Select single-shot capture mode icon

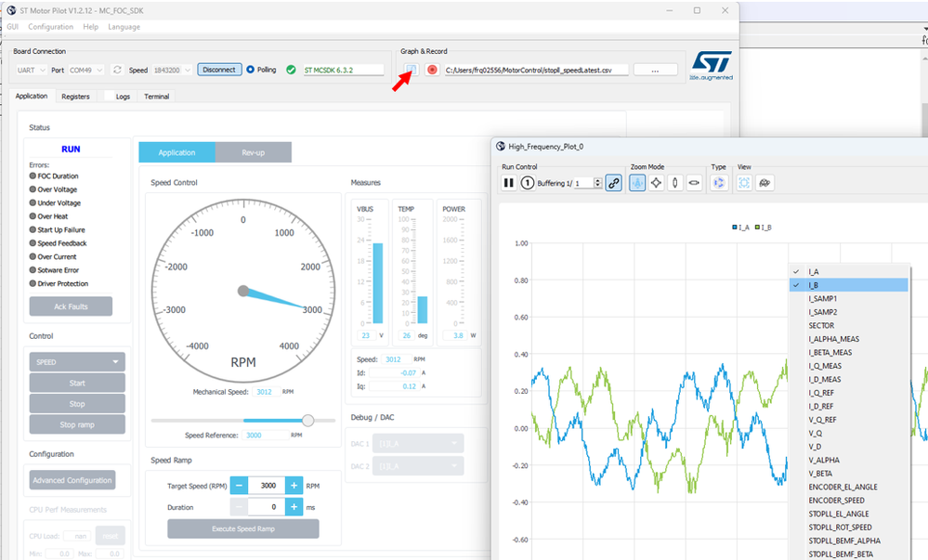pos(528,183)
